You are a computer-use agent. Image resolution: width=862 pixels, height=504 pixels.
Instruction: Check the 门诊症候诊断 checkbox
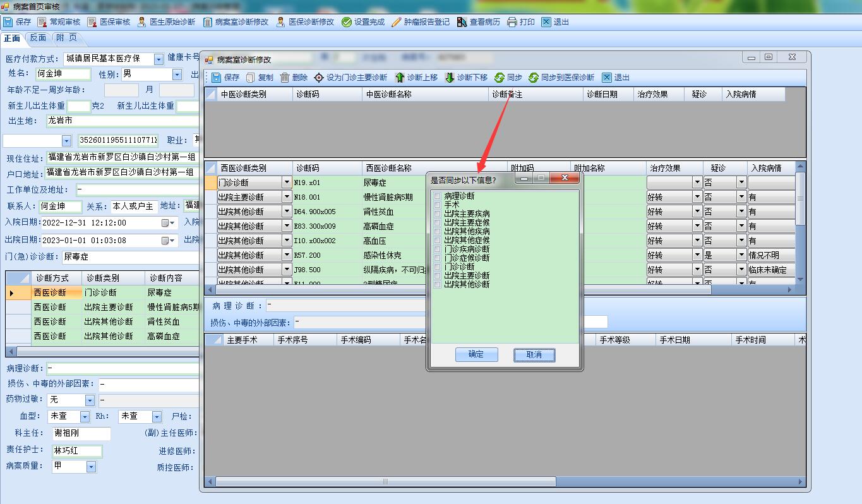(x=437, y=258)
